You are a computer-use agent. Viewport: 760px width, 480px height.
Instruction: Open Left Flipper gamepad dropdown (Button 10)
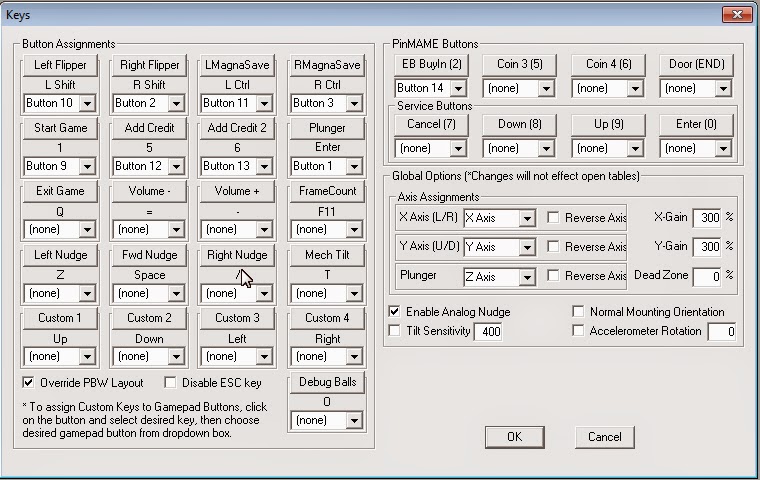(88, 103)
